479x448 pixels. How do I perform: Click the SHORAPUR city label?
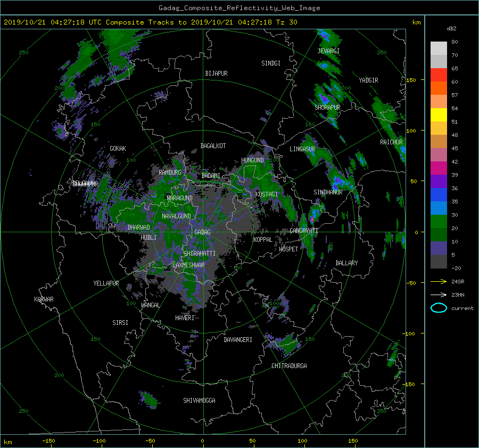tap(327, 108)
